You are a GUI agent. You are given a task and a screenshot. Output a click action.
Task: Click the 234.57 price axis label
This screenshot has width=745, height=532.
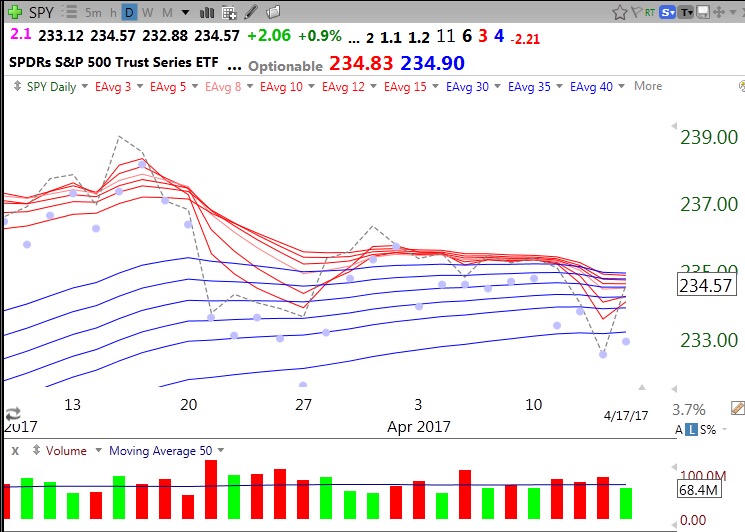pyautogui.click(x=706, y=285)
